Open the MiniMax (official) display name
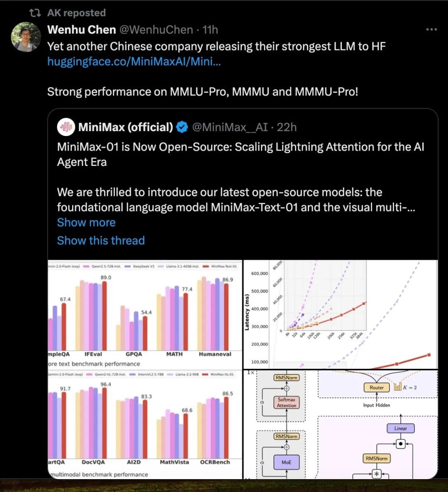 pyautogui.click(x=126, y=127)
